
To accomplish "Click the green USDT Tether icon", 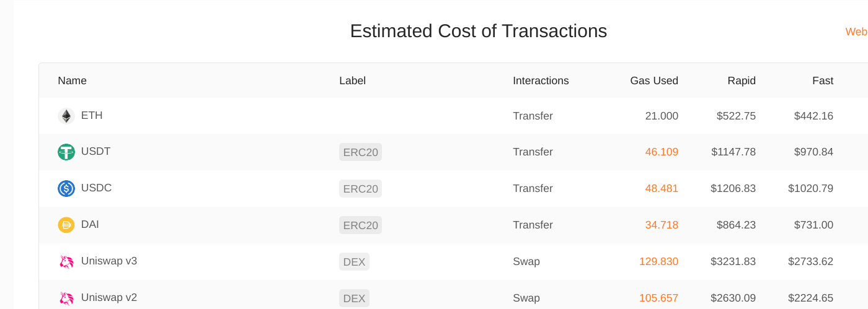I will coord(66,152).
